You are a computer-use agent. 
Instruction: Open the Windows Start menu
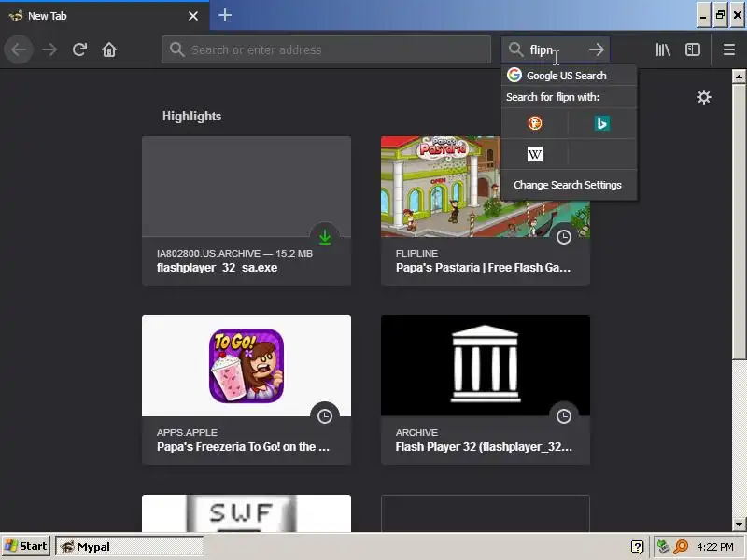click(26, 546)
